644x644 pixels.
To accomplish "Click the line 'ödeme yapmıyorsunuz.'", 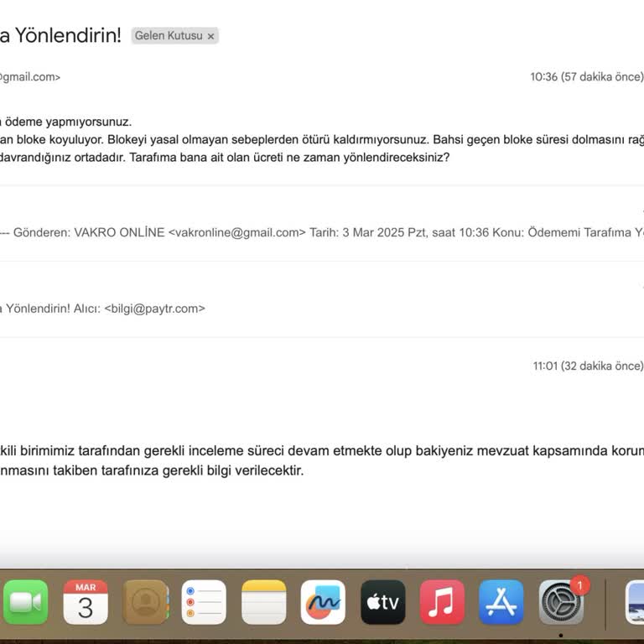I will [x=68, y=122].
